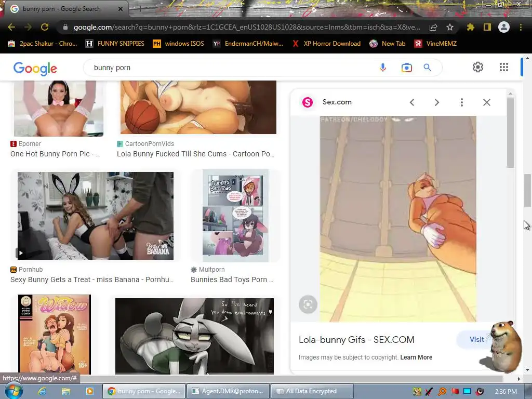Open the XP Horror Download bookmark
This screenshot has width=532, height=399.
pyautogui.click(x=326, y=44)
